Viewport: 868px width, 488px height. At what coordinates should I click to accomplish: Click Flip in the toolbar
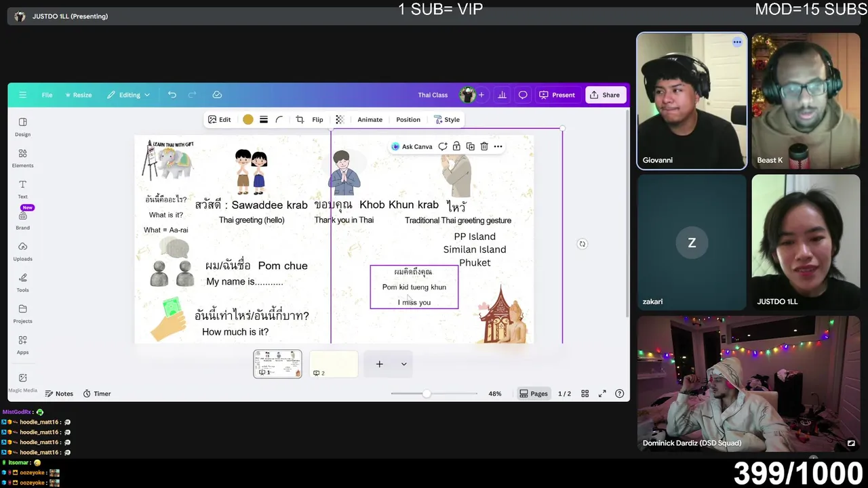coord(317,119)
